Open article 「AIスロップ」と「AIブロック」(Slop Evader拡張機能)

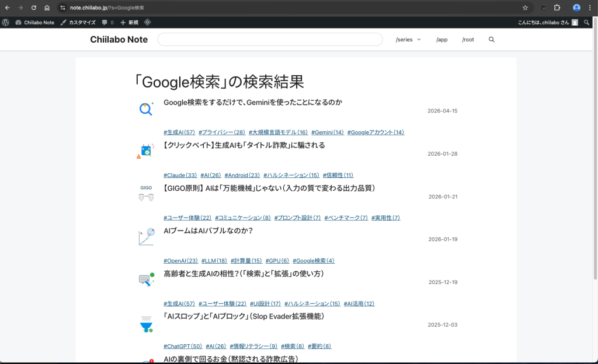coord(244,316)
